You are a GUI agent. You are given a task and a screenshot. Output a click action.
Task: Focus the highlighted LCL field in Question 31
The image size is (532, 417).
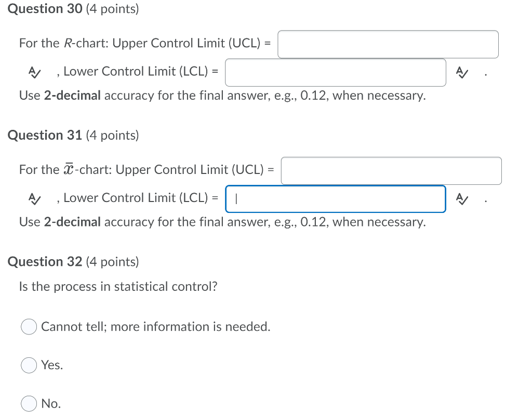(x=335, y=199)
